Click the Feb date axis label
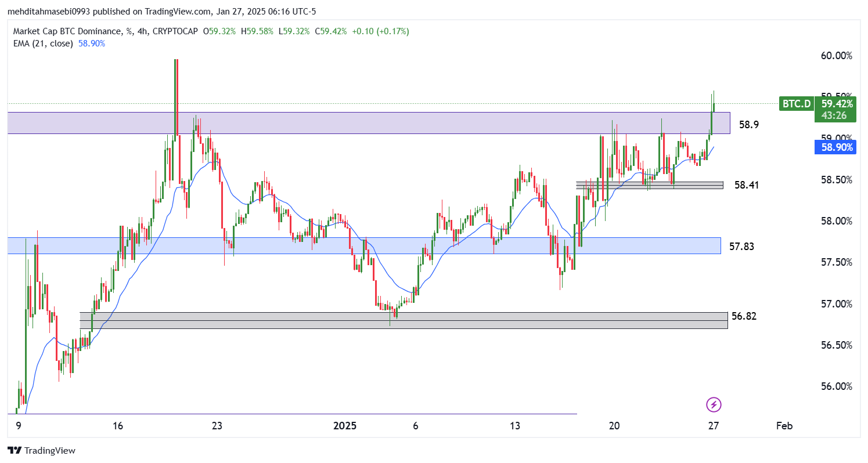Screen dimensions: 868x463 pos(784,426)
